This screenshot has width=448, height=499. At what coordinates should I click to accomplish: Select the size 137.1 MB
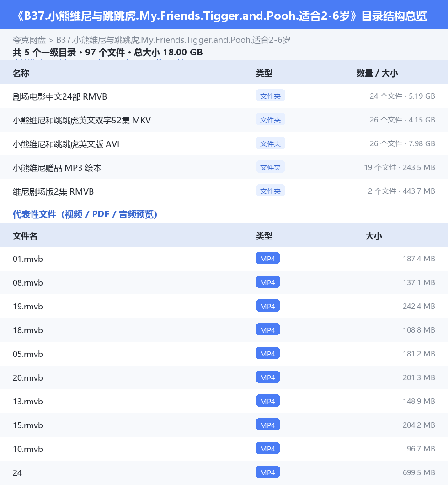(419, 282)
